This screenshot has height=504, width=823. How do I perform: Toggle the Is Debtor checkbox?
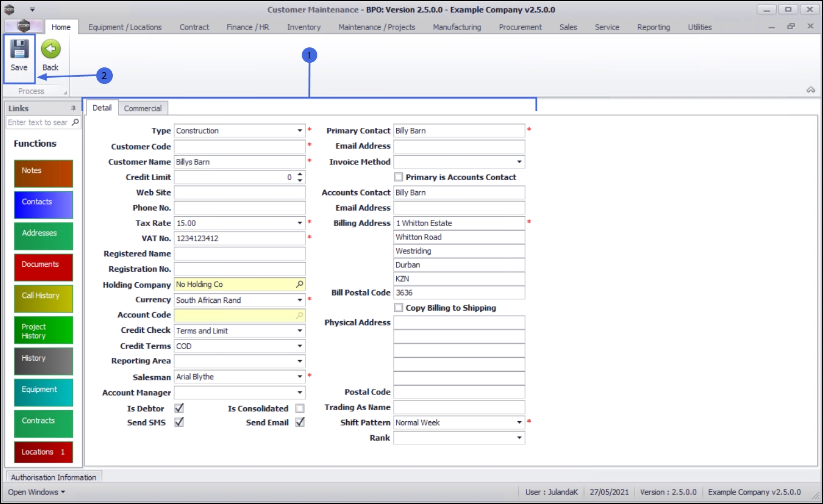tap(179, 408)
